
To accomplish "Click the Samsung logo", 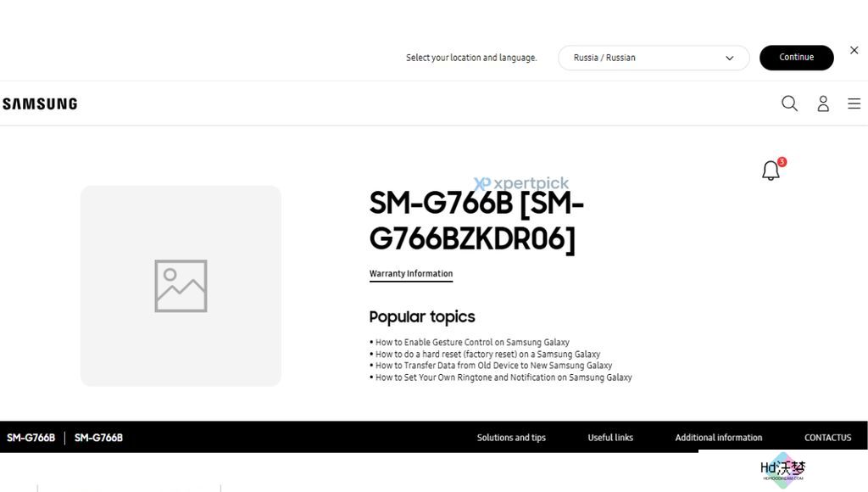I will click(x=40, y=103).
